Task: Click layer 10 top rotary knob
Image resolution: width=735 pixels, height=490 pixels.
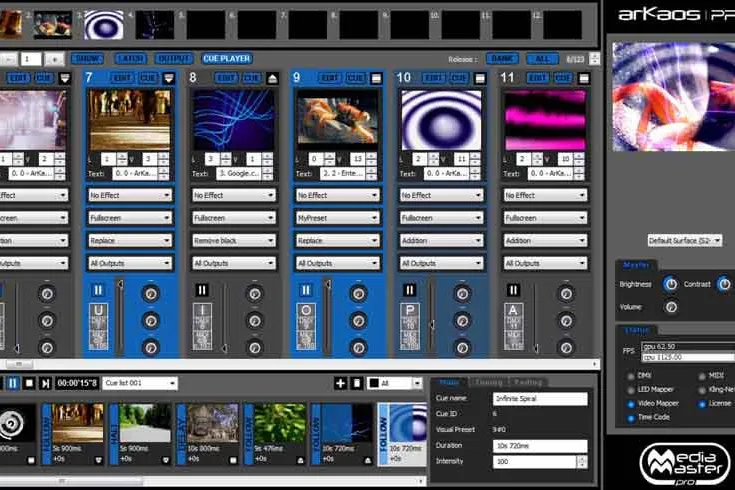Action: pyautogui.click(x=462, y=294)
